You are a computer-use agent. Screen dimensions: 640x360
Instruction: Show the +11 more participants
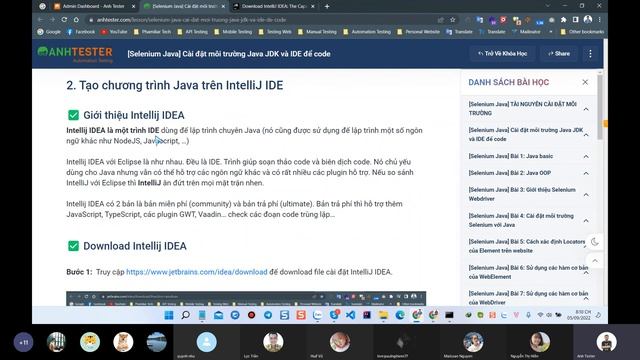click(24, 342)
